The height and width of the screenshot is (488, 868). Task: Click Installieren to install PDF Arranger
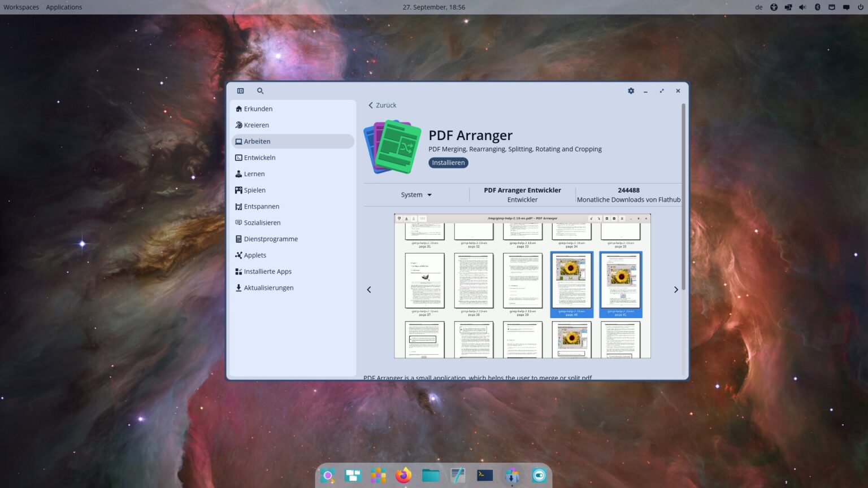[448, 163]
